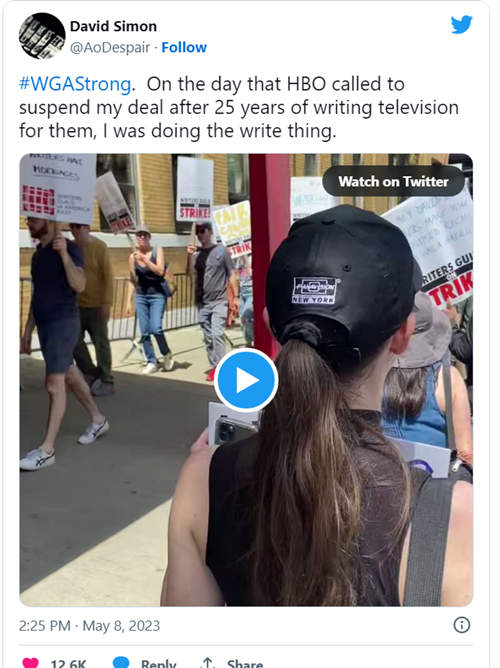Image resolution: width=500 pixels, height=668 pixels.
Task: Open the @AoDespair handle link
Action: [x=110, y=47]
